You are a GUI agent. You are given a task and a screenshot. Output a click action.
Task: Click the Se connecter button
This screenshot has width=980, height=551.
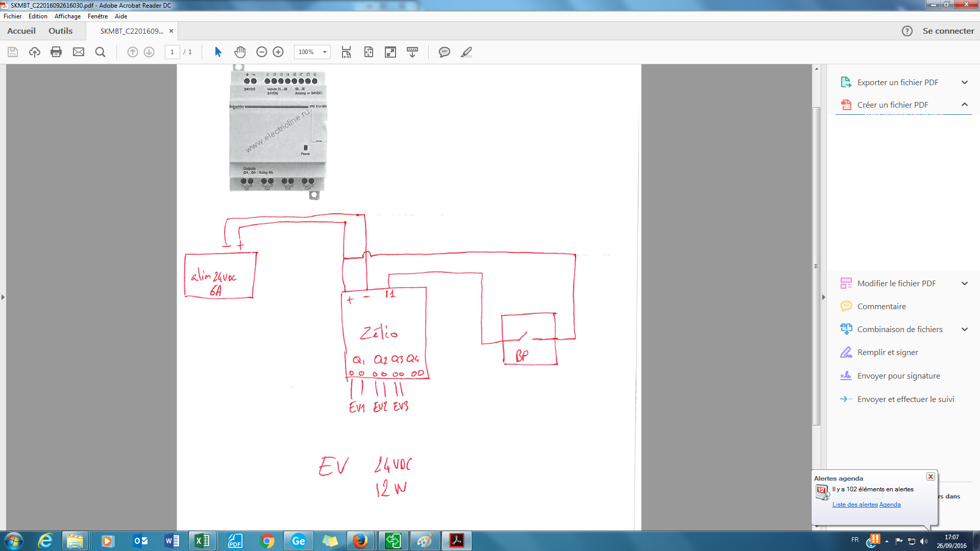point(948,31)
